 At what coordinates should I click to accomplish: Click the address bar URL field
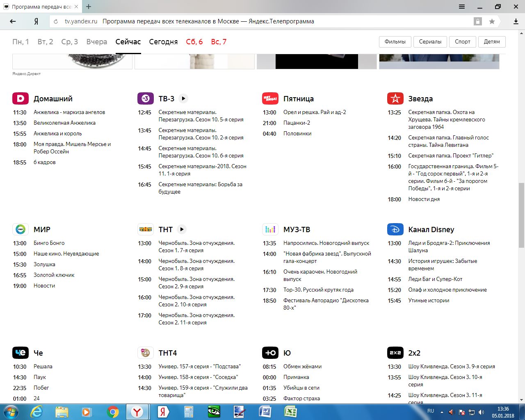262,21
